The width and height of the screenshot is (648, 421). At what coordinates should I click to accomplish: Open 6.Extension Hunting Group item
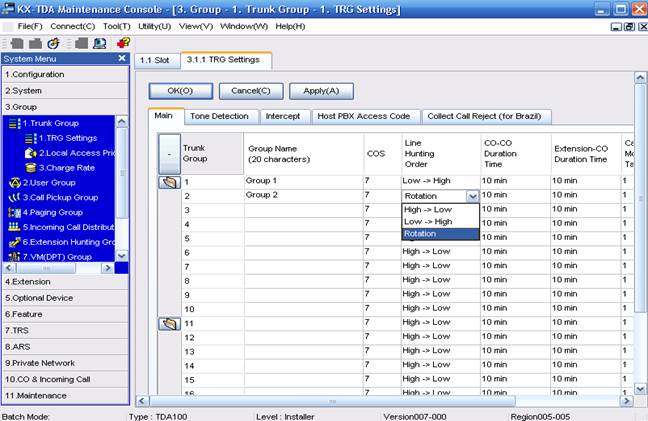point(61,242)
